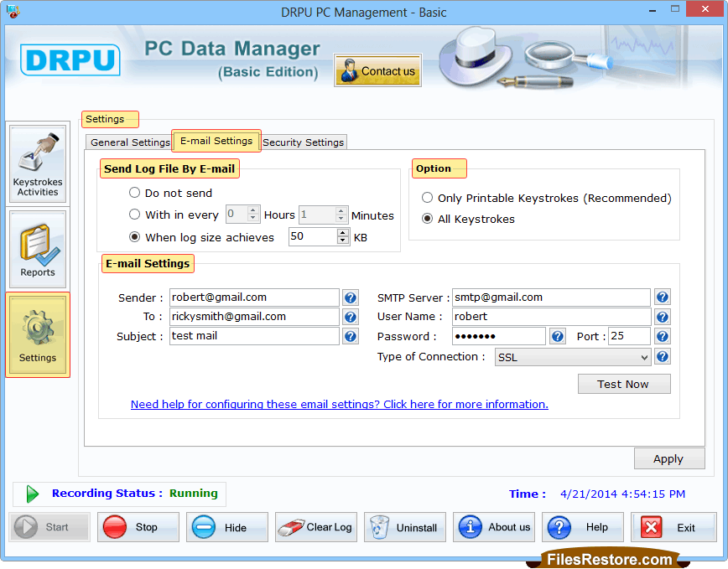Decrease the log size KB spinner
Screen dimensions: 728x569
[x=343, y=241]
